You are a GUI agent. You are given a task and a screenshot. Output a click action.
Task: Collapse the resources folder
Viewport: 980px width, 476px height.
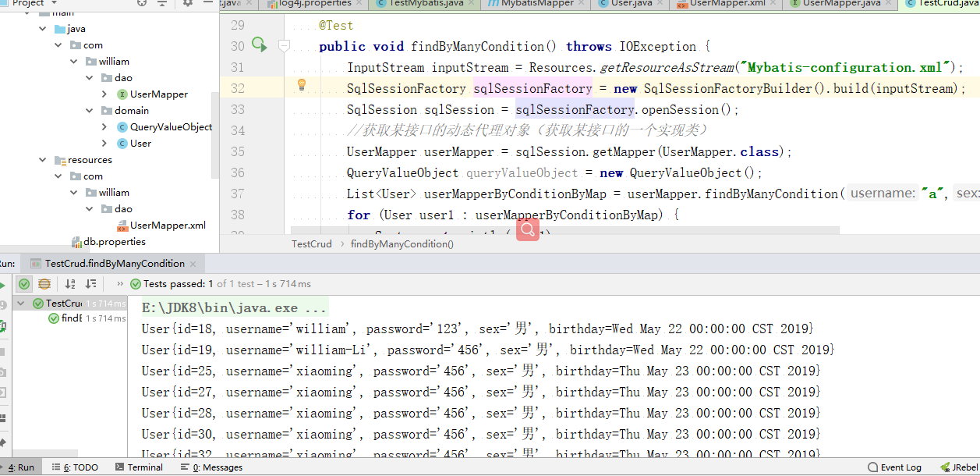pyautogui.click(x=44, y=160)
